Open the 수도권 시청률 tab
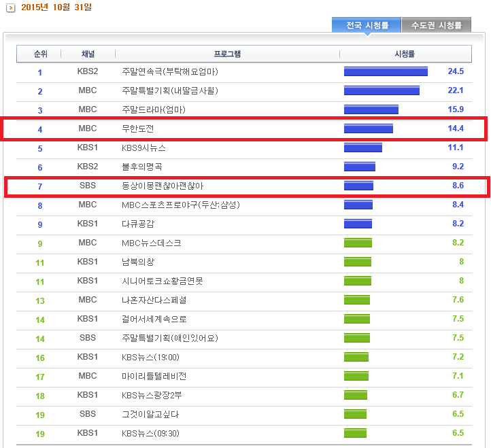The image size is (491, 448). pos(436,25)
